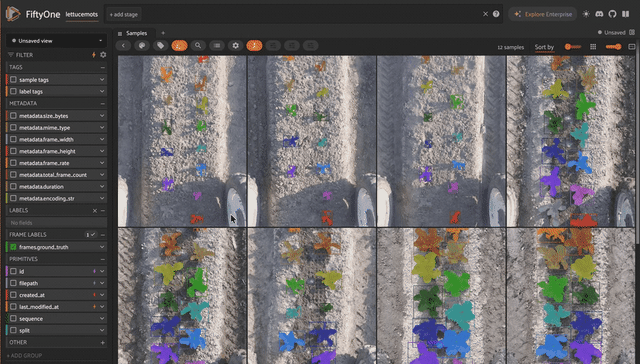Expand the metadata.mime_type filter
The height and width of the screenshot is (364, 640).
point(102,128)
